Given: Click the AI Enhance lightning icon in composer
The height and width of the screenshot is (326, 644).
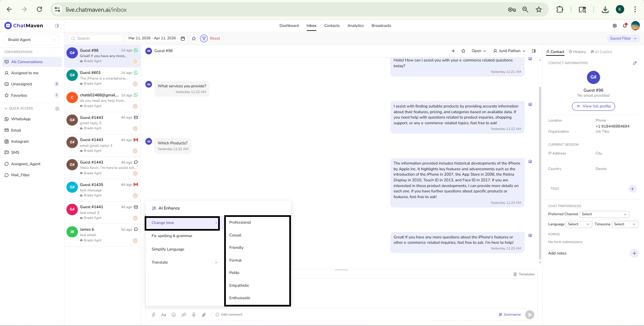Looking at the screenshot, I should point(154,315).
